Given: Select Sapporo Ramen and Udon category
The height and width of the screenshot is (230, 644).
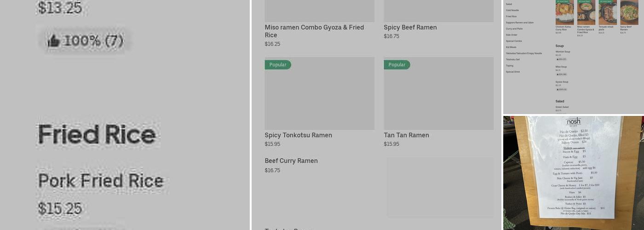Looking at the screenshot, I should coord(520,23).
